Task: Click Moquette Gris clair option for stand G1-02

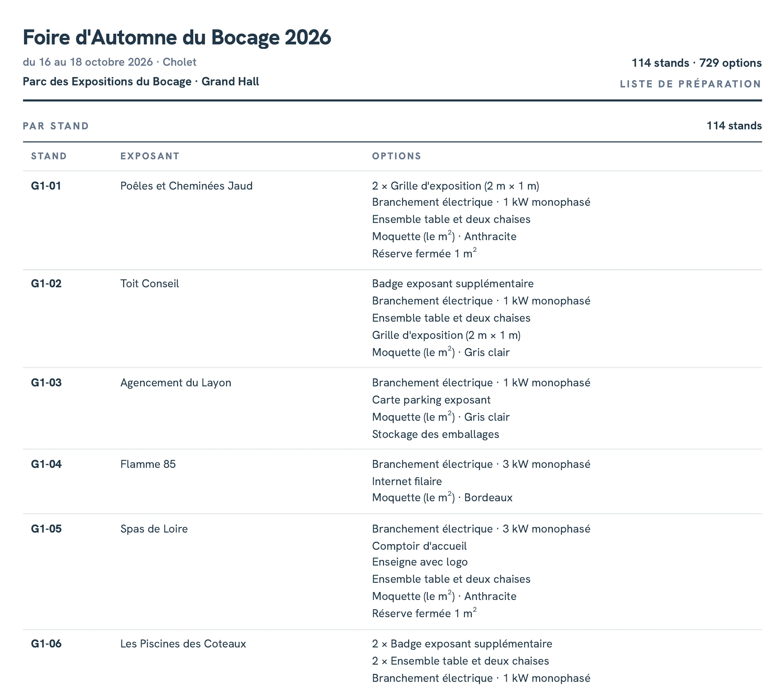Action: pos(441,352)
